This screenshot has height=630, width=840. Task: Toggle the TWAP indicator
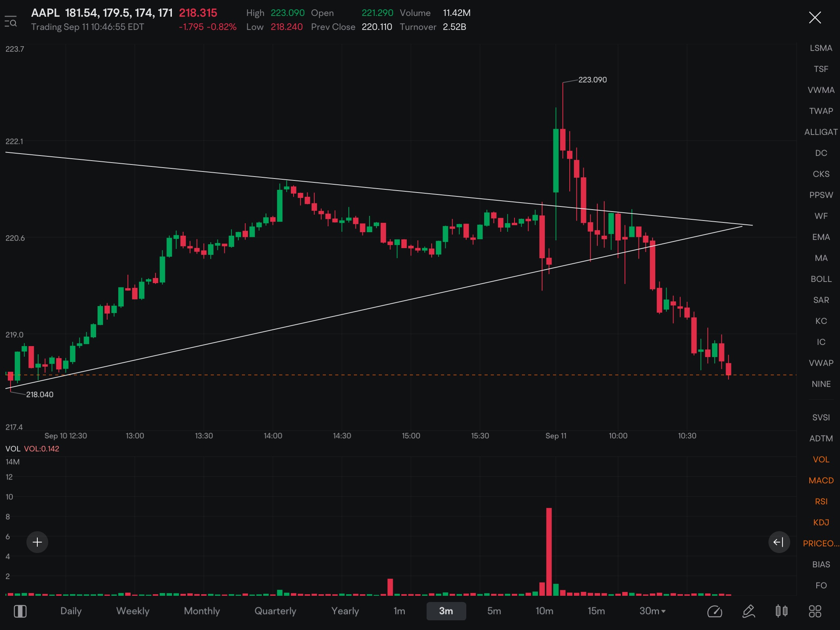(821, 111)
